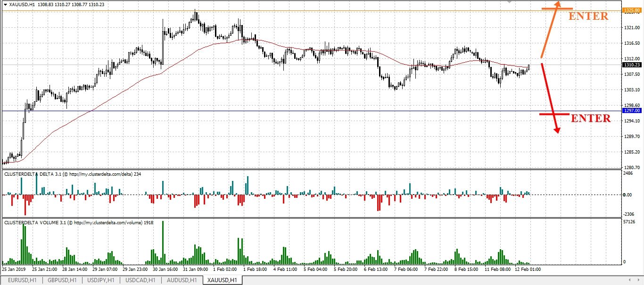Click the orange 1325.80 price label
Screen dimensions: 644x285
pyautogui.click(x=632, y=10)
